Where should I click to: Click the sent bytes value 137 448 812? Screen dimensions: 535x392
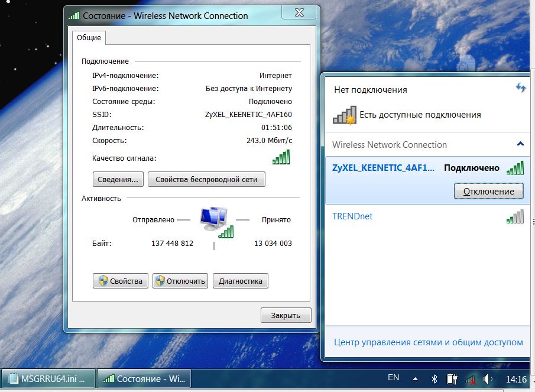[x=172, y=243]
